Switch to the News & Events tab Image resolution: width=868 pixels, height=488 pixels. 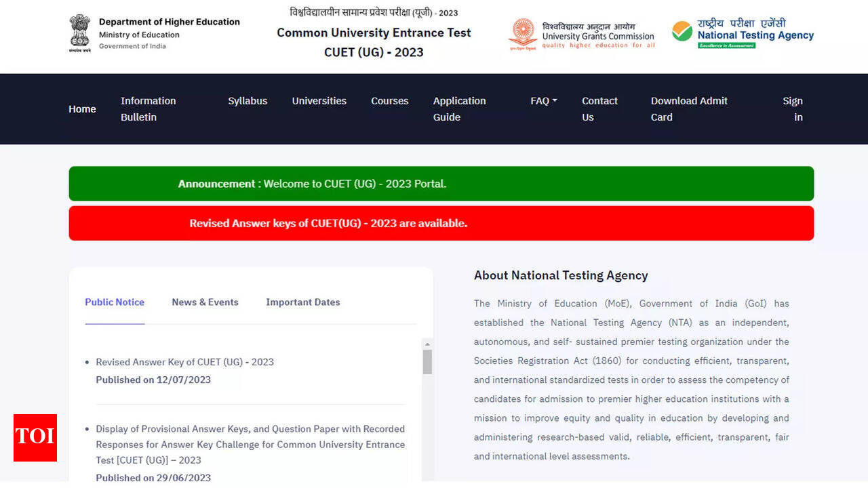coord(205,302)
